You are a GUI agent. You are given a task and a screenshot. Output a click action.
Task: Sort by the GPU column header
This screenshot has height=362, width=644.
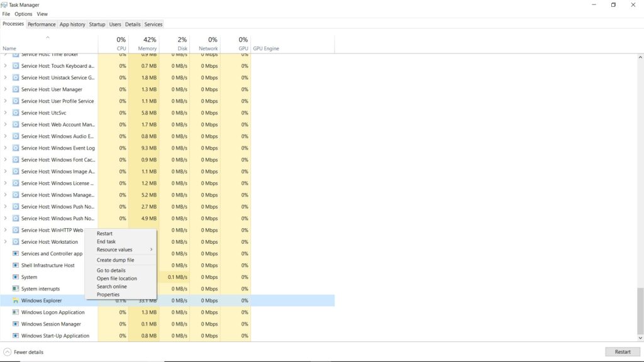236,44
